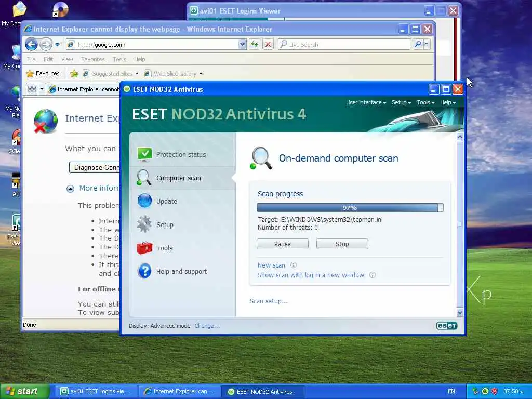This screenshot has width=532, height=399.
Task: Expand User interface menu in ESET
Action: [366, 102]
